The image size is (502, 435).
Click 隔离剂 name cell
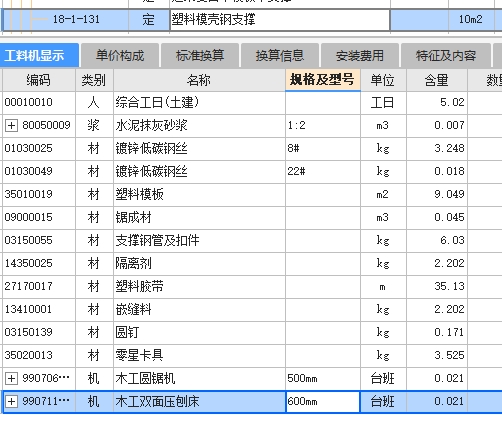click(199, 264)
